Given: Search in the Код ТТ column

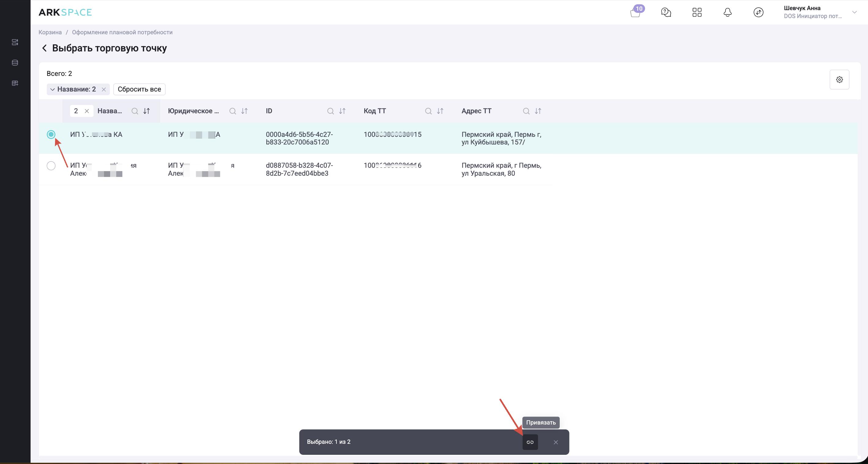Looking at the screenshot, I should click(428, 111).
